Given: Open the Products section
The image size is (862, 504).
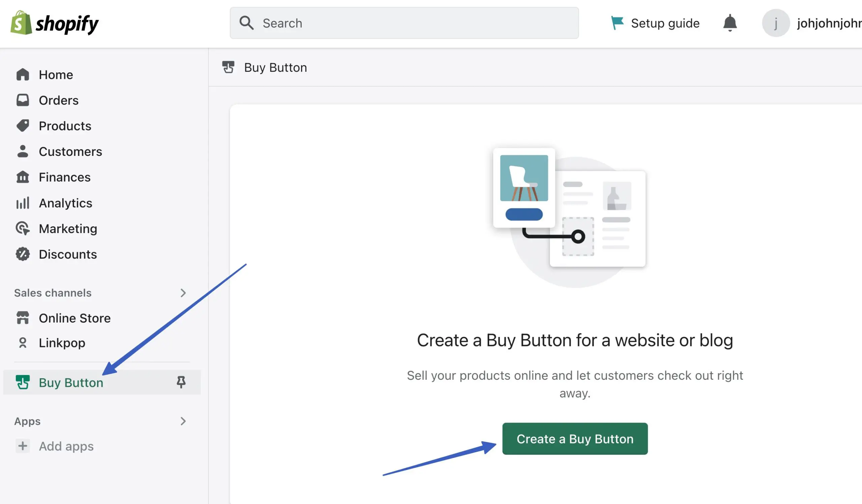Looking at the screenshot, I should pos(65,126).
